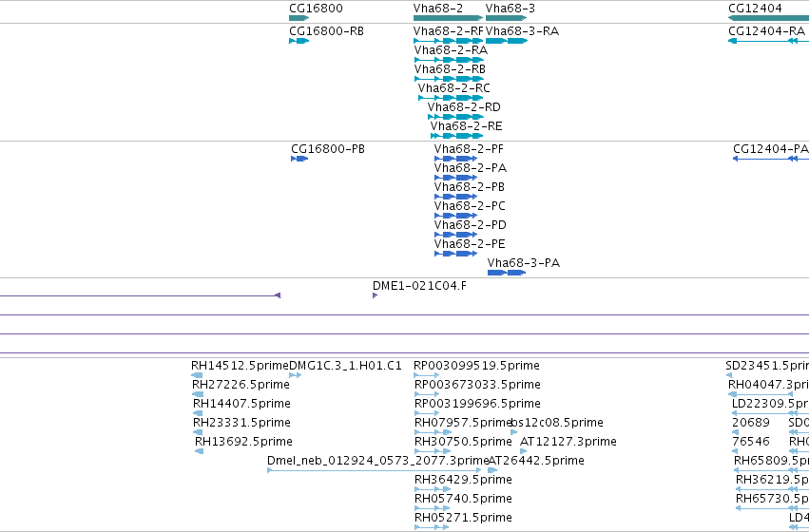Open the RH13692.5prime EST label
Screen dimensions: 809x532
pyautogui.click(x=243, y=443)
